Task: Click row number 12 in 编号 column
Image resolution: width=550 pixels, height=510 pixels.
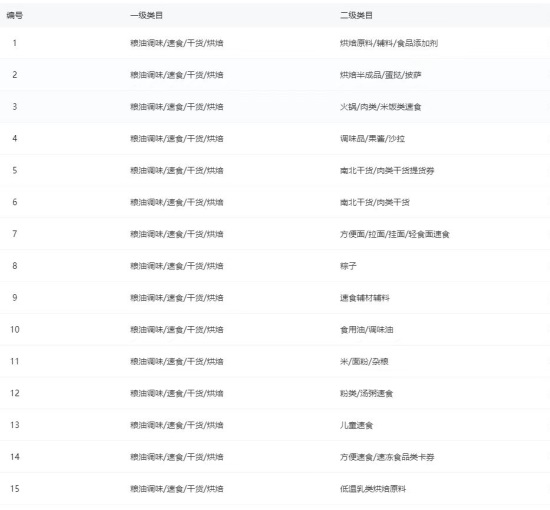Action: 15,393
